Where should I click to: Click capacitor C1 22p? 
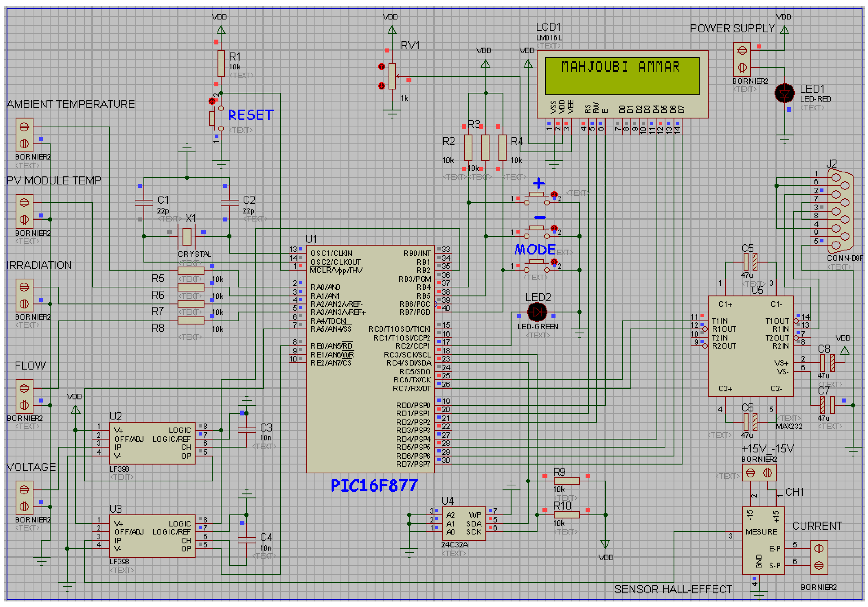[x=144, y=203]
